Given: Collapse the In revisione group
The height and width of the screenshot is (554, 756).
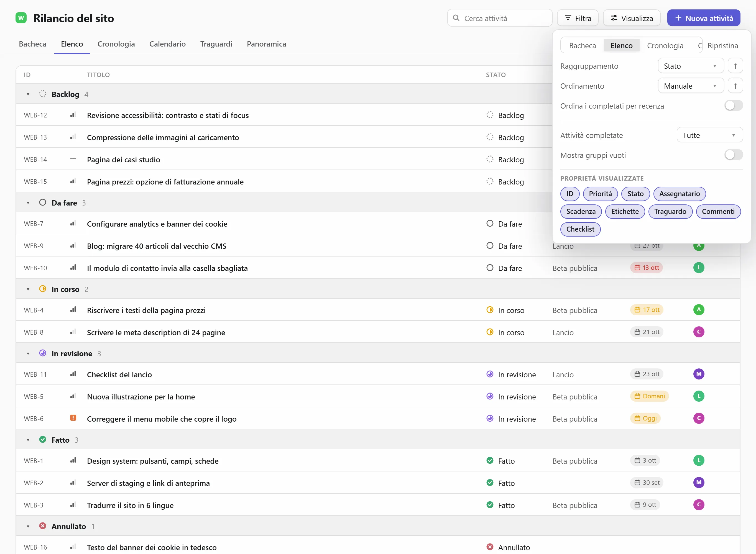Looking at the screenshot, I should 28,353.
